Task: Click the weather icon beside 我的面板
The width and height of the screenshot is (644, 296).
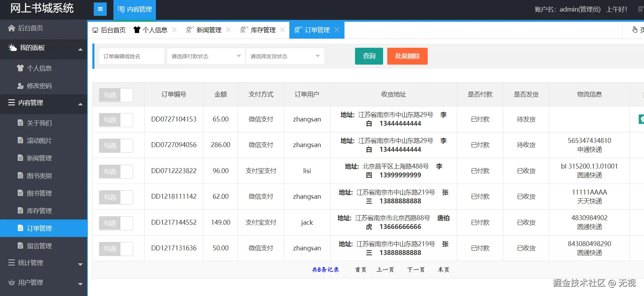Action: [12, 47]
